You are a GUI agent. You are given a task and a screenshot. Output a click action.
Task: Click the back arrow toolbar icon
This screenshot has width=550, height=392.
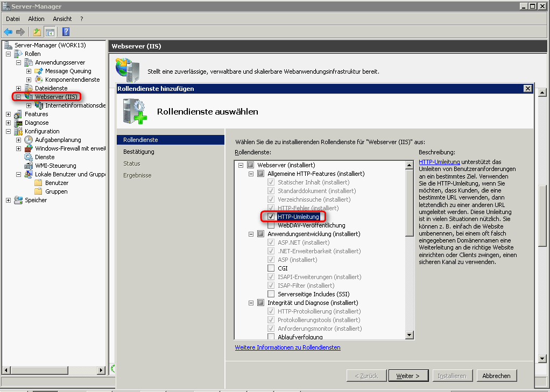pos(8,32)
